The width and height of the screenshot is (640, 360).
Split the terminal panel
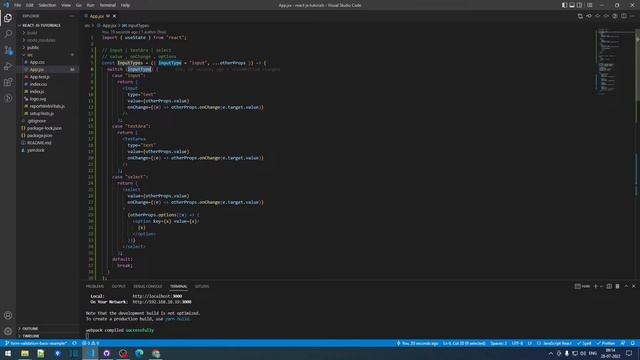pyautogui.click(x=609, y=286)
